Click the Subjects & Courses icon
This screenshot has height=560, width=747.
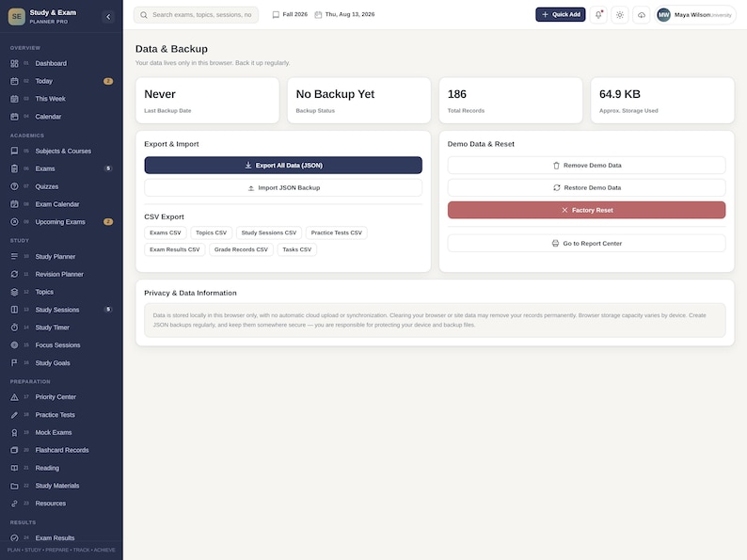(x=14, y=152)
